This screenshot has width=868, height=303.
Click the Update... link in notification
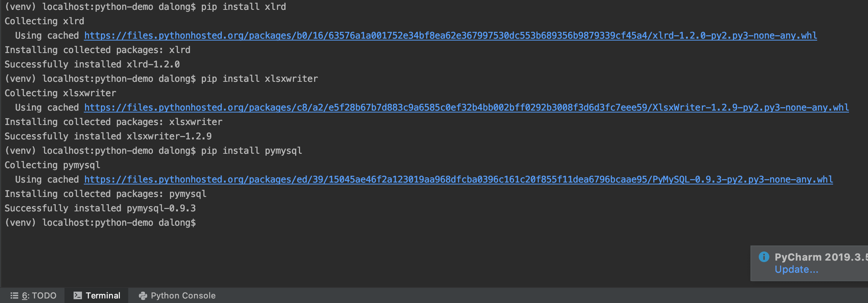click(796, 269)
